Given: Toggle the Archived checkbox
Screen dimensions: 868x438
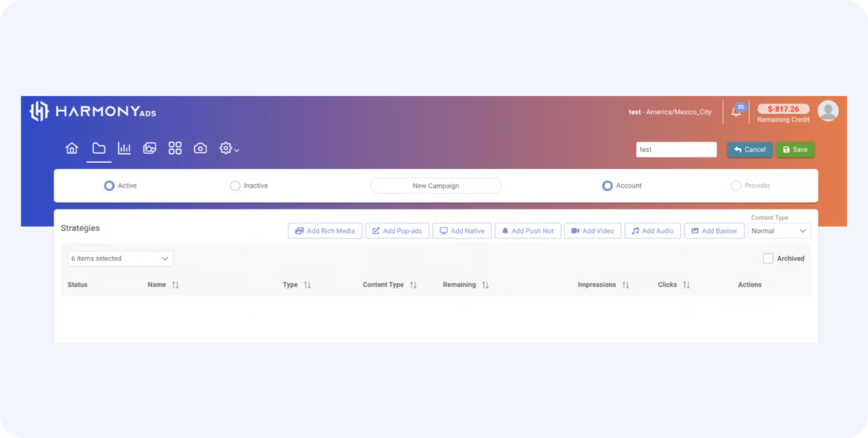Looking at the screenshot, I should 768,259.
